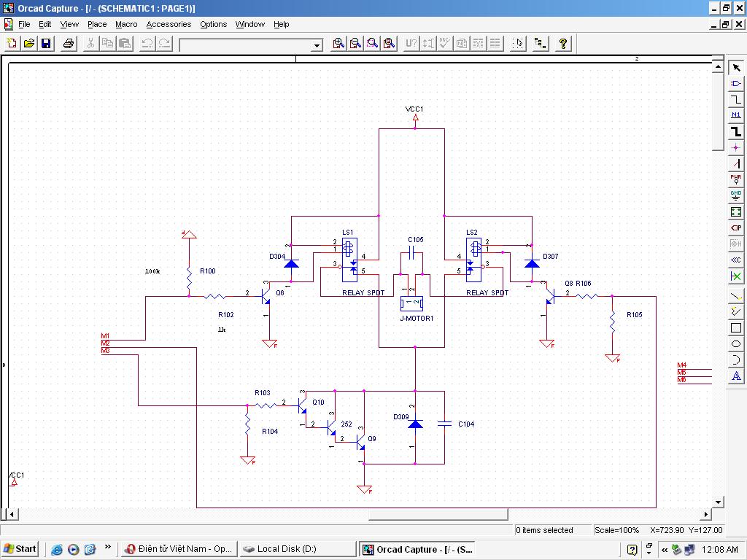The height and width of the screenshot is (560, 747).
Task: Select the Place Part tool
Action: [736, 84]
